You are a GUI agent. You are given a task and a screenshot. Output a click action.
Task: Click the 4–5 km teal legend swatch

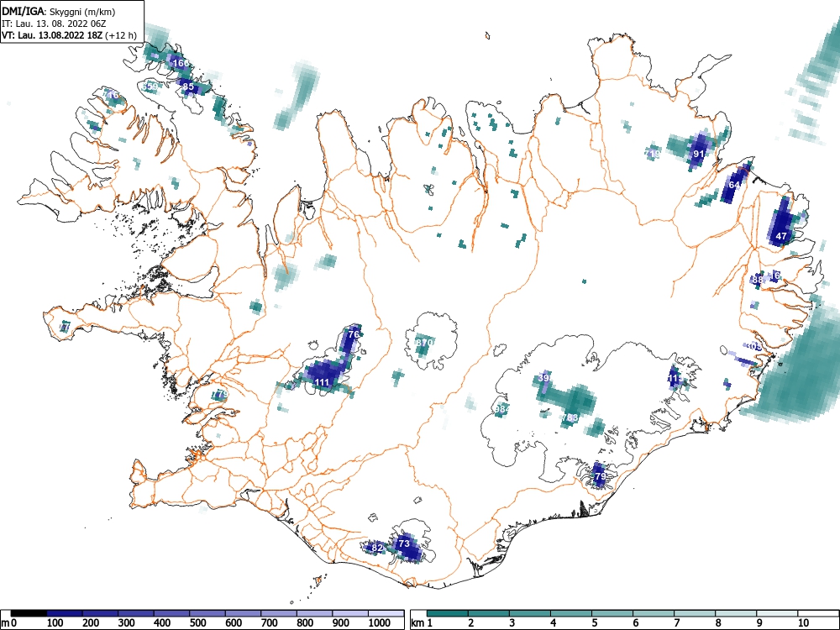tap(571, 613)
